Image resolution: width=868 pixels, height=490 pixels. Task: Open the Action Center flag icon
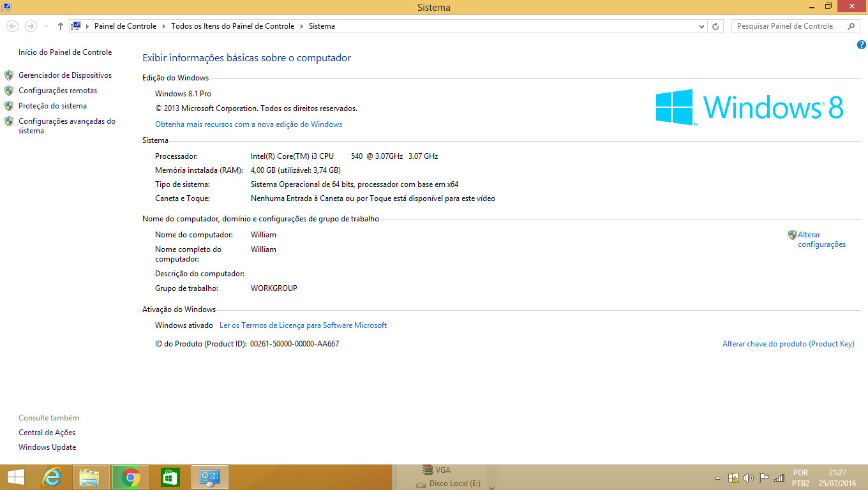point(763,478)
